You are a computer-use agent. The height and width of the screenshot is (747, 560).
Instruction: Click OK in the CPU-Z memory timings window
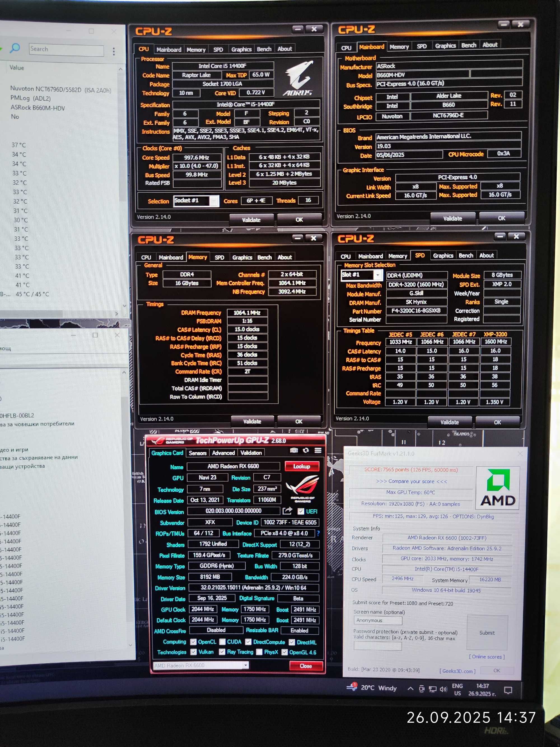299,422
